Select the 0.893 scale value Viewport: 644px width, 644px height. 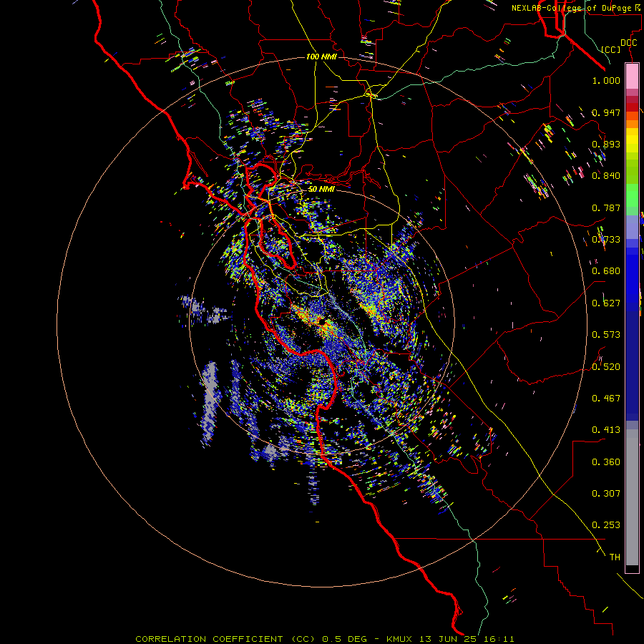pyautogui.click(x=606, y=144)
